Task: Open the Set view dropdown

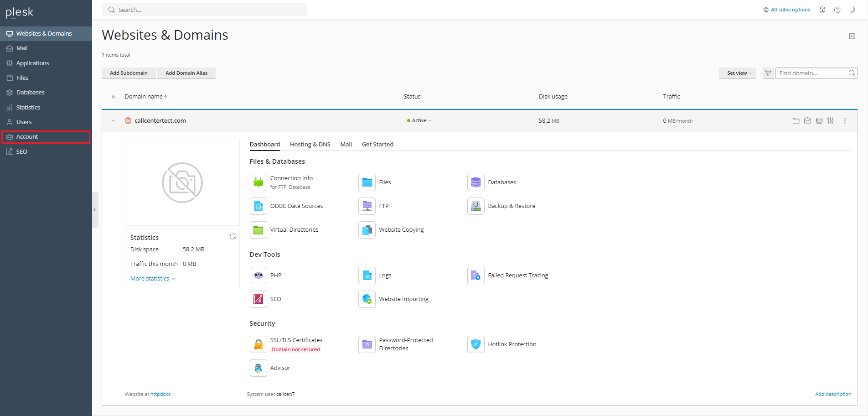Action: 738,73
